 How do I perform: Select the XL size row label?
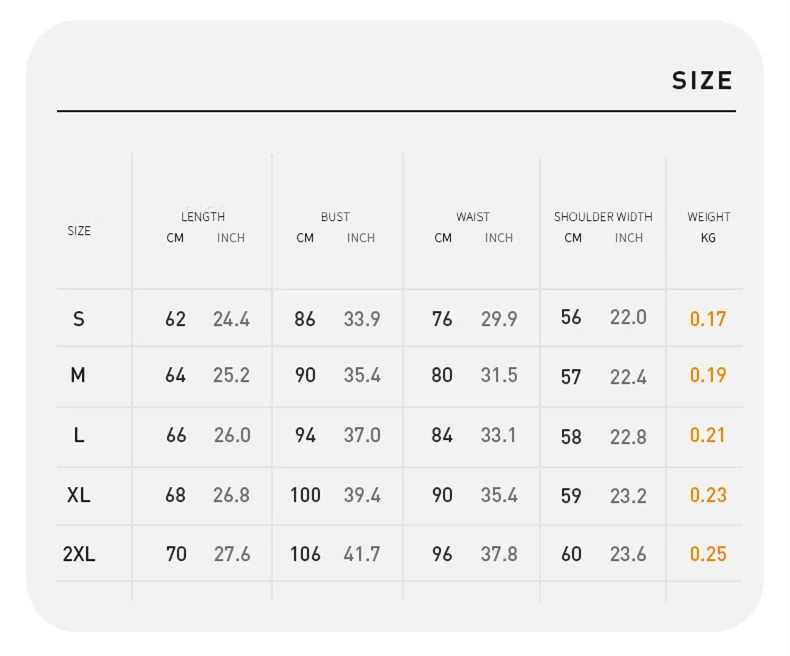tap(79, 495)
